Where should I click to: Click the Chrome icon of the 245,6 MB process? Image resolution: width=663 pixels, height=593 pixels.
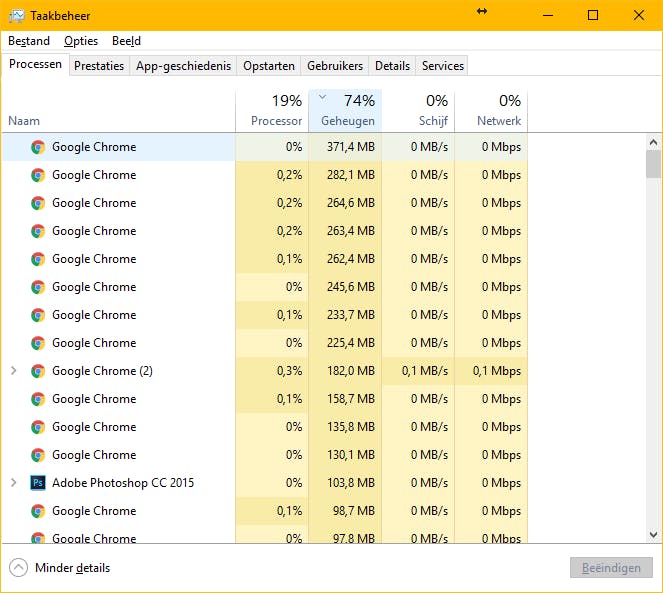pos(38,287)
